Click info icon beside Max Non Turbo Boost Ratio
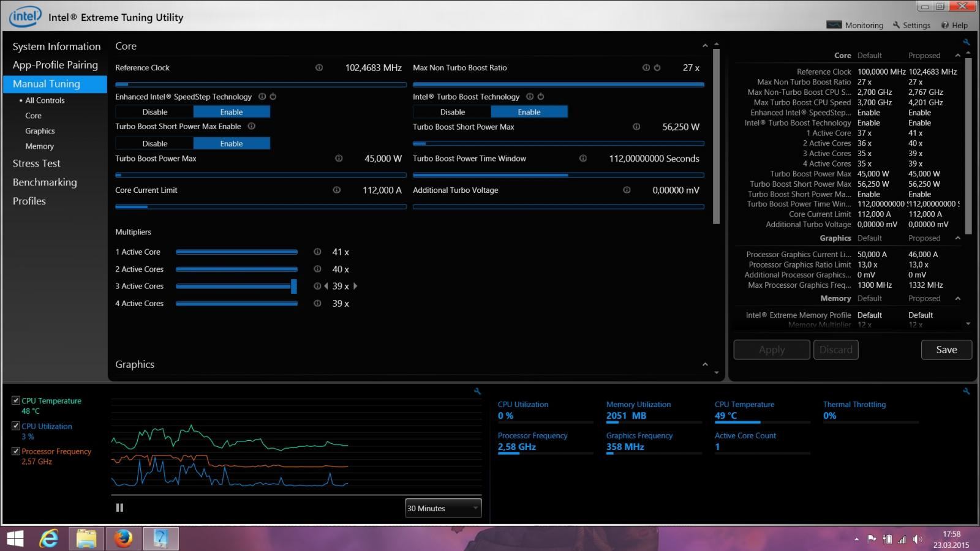Screen dimensions: 980x551 [646, 68]
